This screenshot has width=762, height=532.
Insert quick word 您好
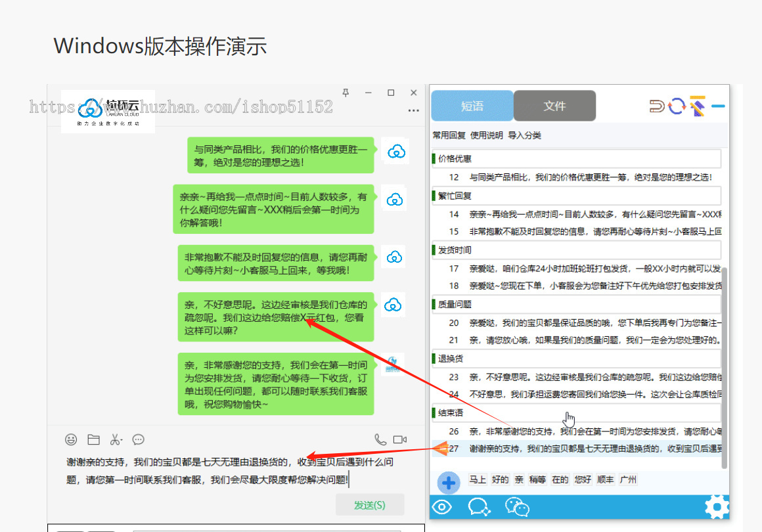[583, 479]
